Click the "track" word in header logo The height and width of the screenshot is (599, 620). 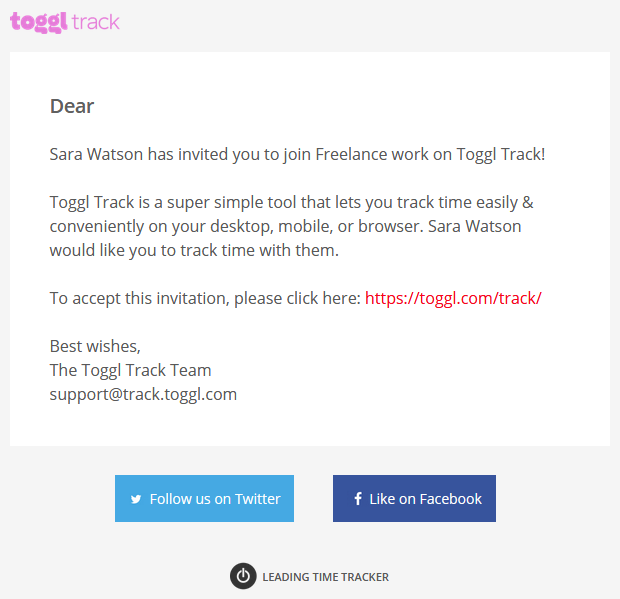coord(96,21)
